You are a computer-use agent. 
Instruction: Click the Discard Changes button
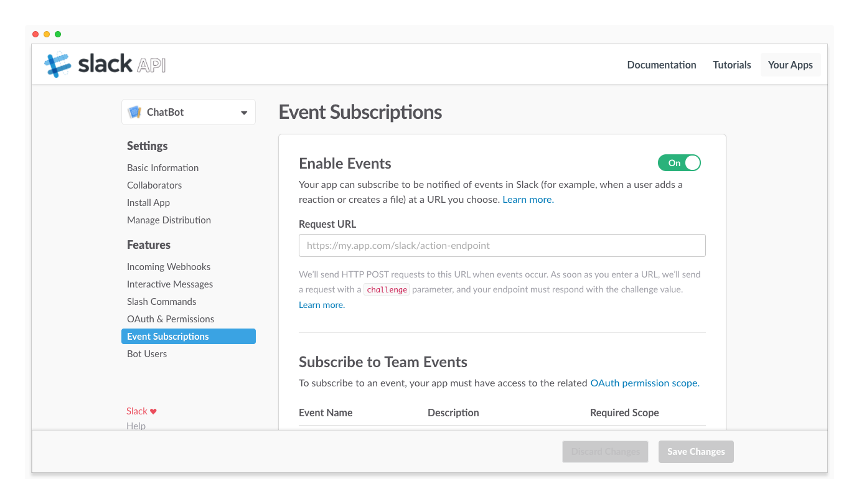point(606,452)
